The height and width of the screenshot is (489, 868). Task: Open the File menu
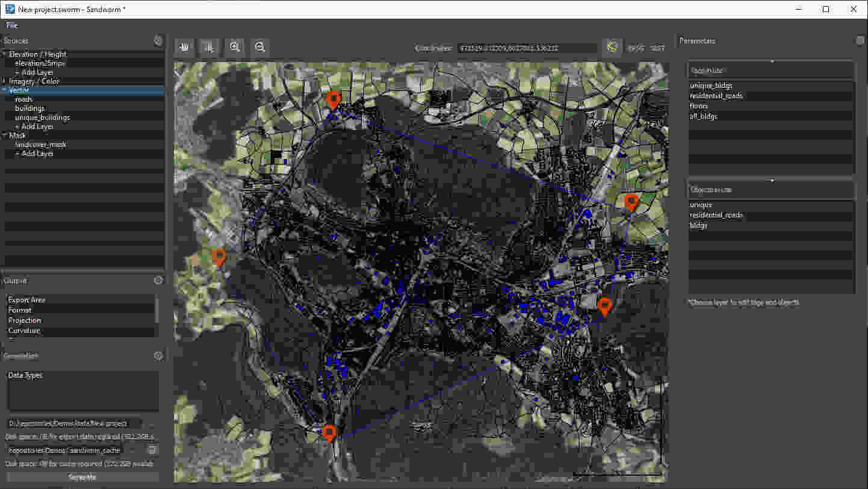pyautogui.click(x=12, y=25)
